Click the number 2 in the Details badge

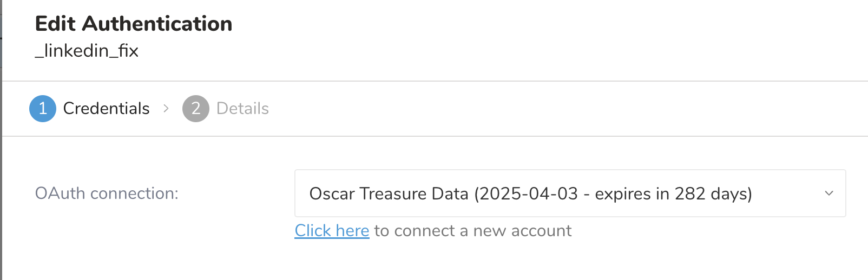tap(196, 109)
